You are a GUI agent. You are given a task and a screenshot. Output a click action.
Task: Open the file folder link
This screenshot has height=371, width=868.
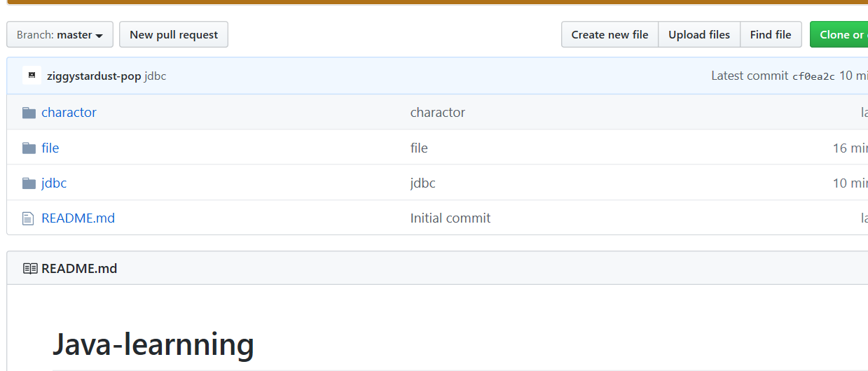coord(50,148)
